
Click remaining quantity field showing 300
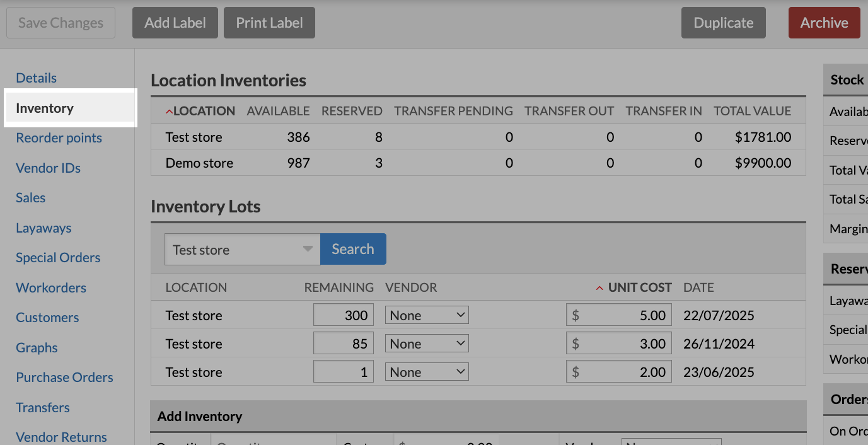[x=344, y=315]
